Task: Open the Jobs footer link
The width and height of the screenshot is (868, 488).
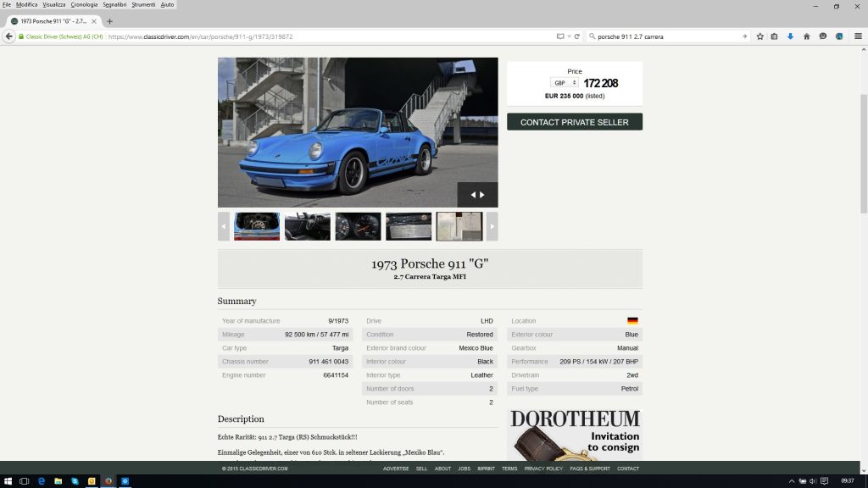Action: (x=464, y=469)
